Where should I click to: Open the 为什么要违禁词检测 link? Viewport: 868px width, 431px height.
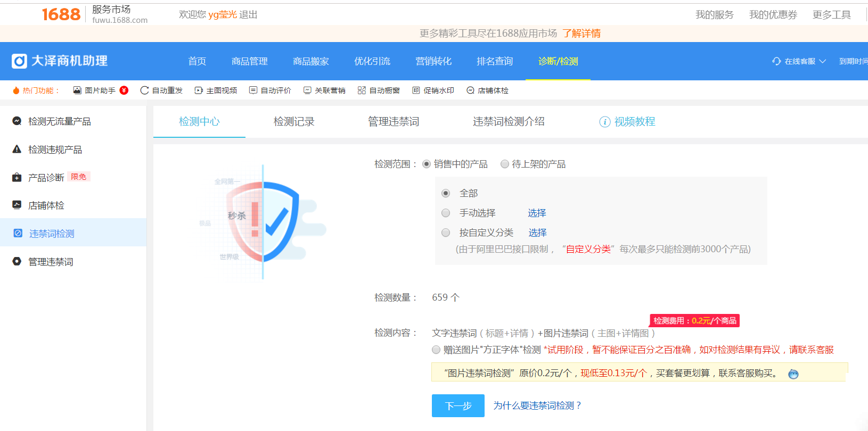[537, 405]
